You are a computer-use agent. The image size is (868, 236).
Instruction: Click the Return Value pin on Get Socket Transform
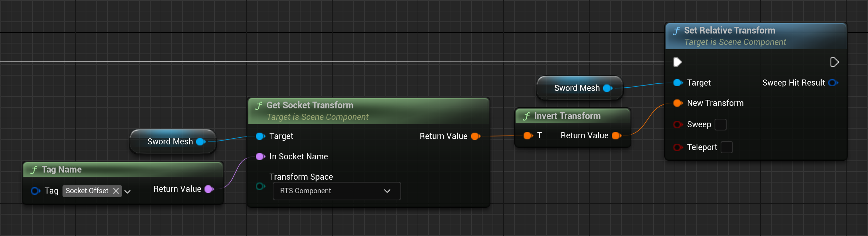[476, 136]
